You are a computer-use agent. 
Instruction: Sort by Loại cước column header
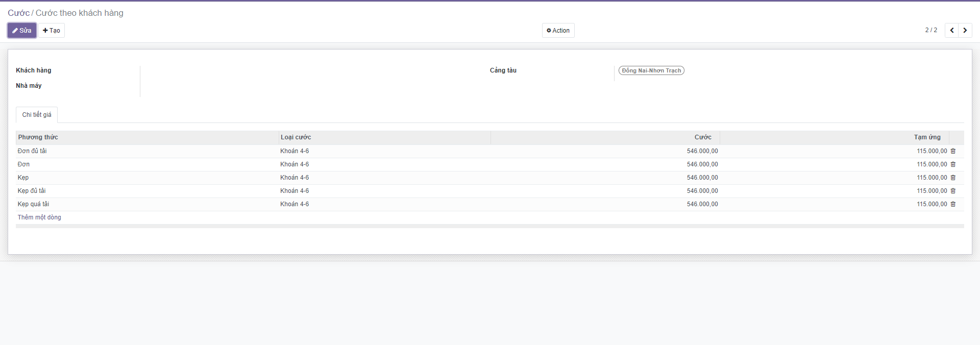[296, 137]
